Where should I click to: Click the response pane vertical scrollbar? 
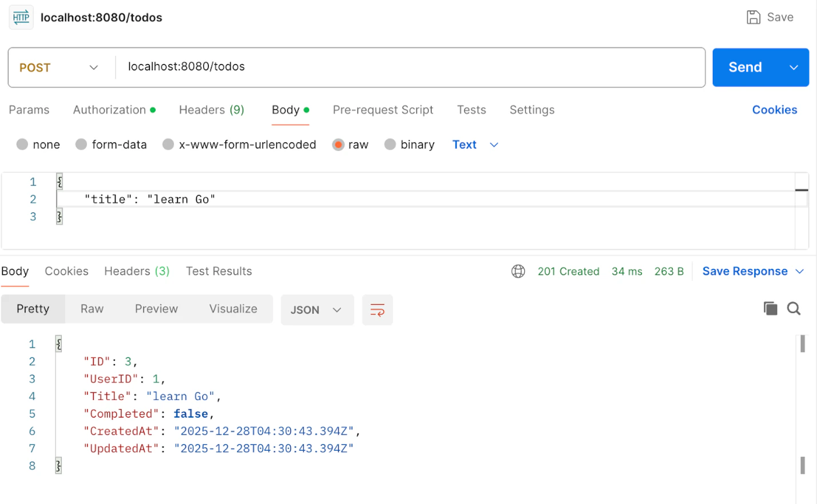click(x=802, y=400)
